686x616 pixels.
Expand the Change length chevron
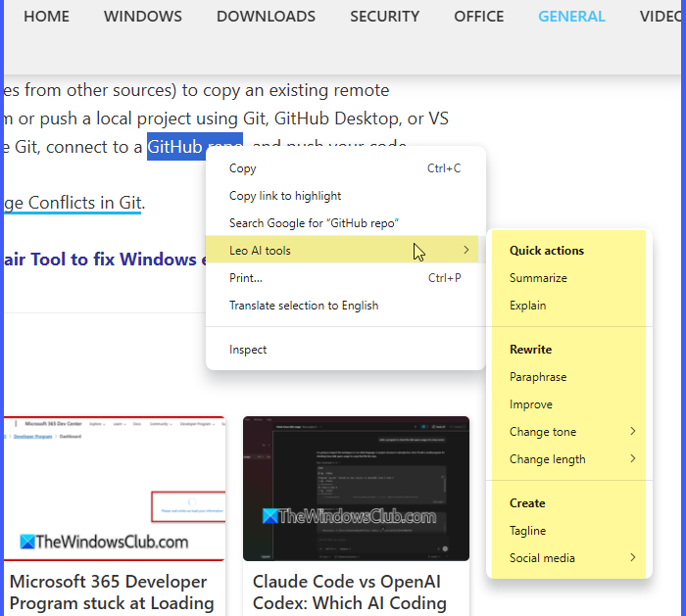click(x=633, y=458)
